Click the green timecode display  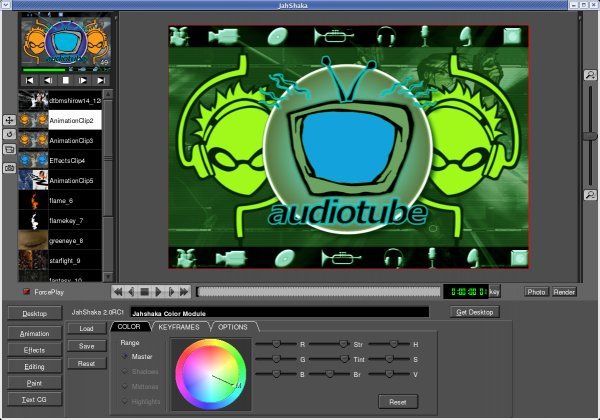(466, 292)
